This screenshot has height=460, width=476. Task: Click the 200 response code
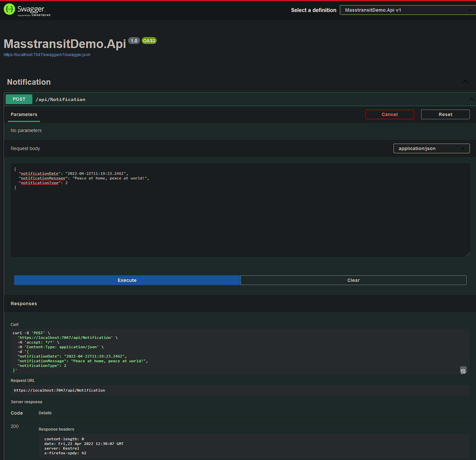15,427
